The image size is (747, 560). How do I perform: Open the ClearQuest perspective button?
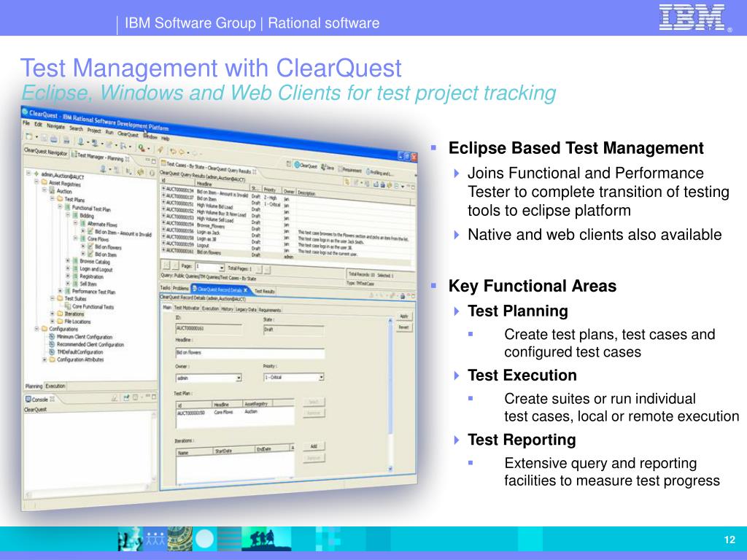306,166
